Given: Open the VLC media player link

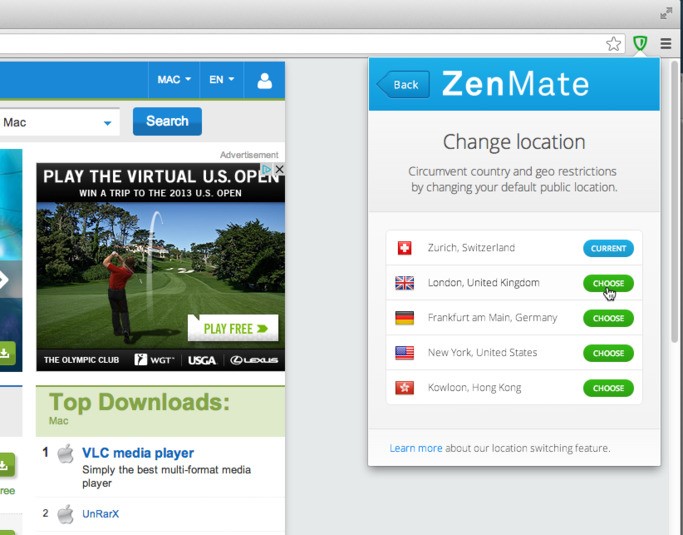Looking at the screenshot, I should [x=138, y=453].
